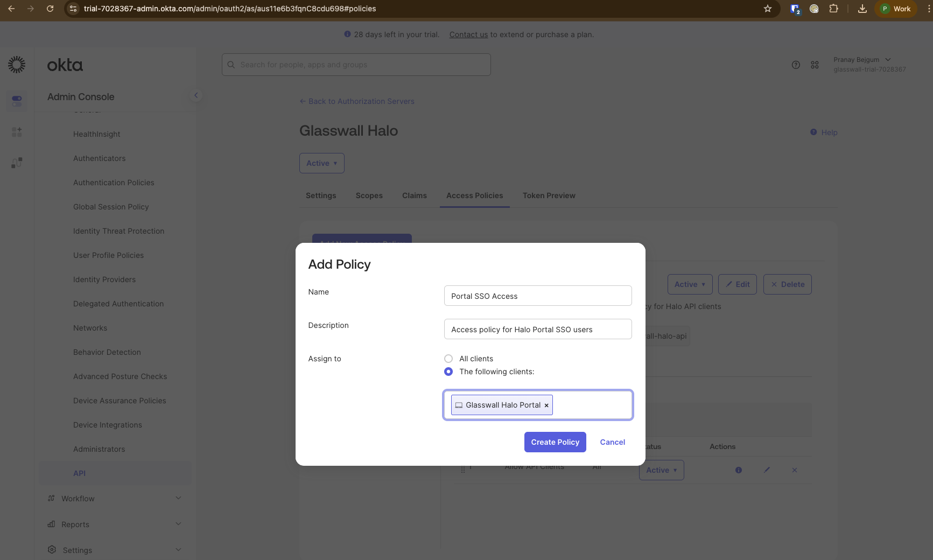This screenshot has height=560, width=933.
Task: Click the drag handle of rule row
Action: pos(463,470)
